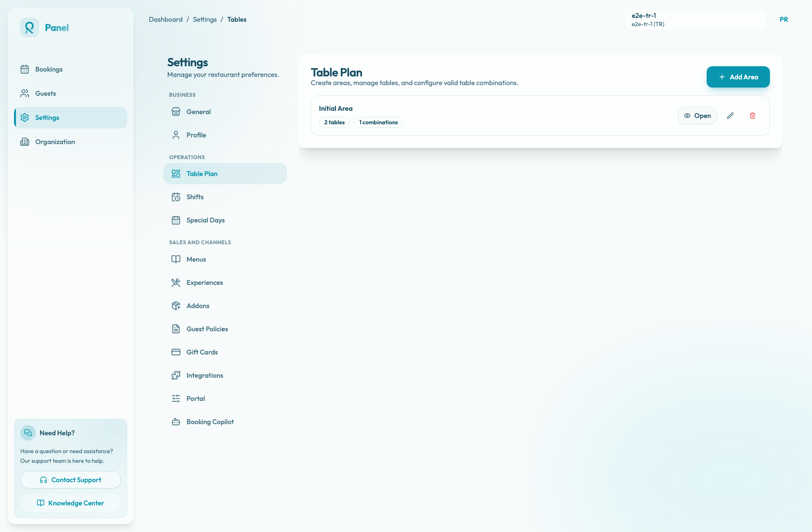812x532 pixels.
Task: Select the Experiences crossed-utensils icon
Action: pyautogui.click(x=176, y=282)
